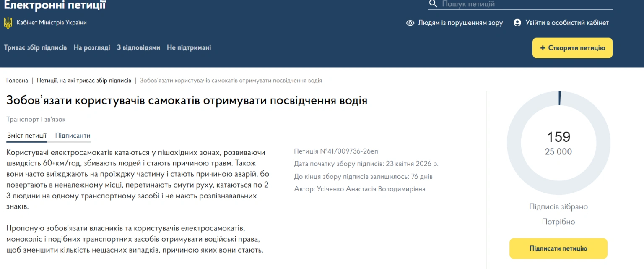Click the 'Транспорт і зв'язок' category label
This screenshot has width=644, height=269.
pyautogui.click(x=36, y=120)
